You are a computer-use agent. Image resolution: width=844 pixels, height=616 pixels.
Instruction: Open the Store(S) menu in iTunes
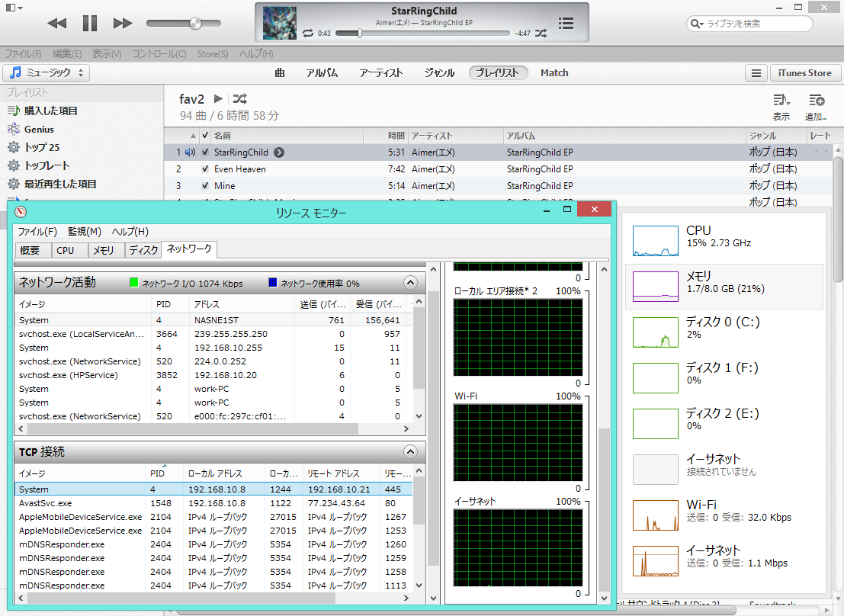pyautogui.click(x=213, y=54)
